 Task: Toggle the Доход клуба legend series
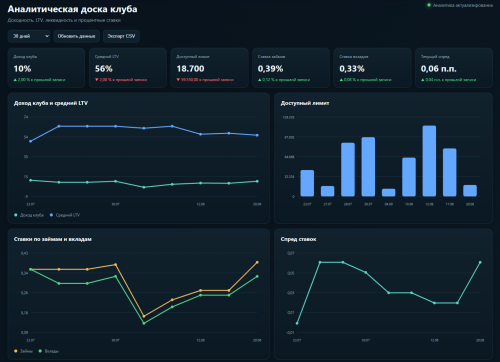click(29, 215)
